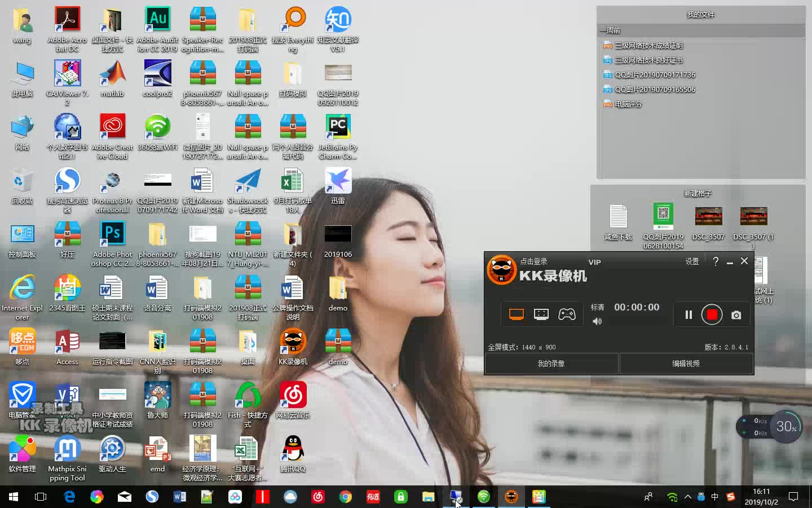Open Adobe Acrobat DC desktop icon
Image resolution: width=812 pixels, height=508 pixels.
pyautogui.click(x=67, y=29)
